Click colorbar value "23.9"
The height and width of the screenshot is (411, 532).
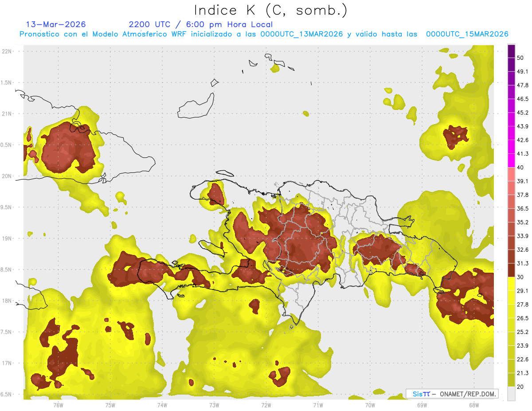tap(522, 346)
